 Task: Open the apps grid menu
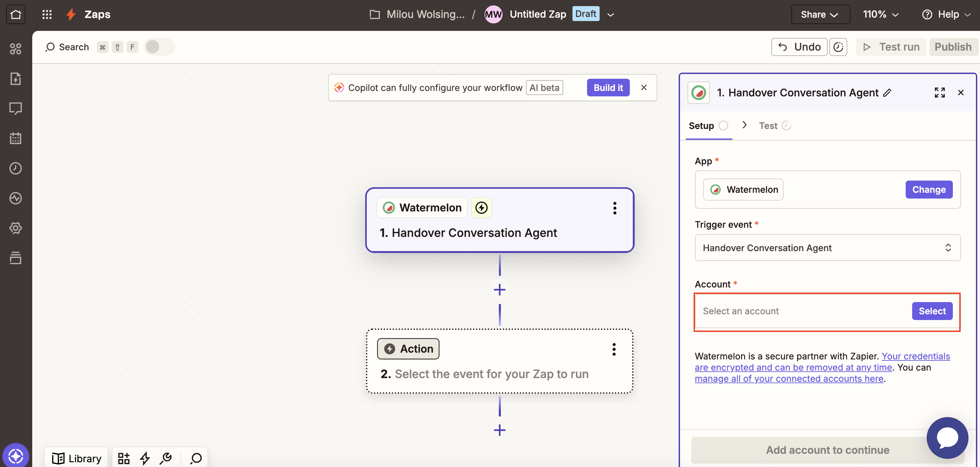47,14
